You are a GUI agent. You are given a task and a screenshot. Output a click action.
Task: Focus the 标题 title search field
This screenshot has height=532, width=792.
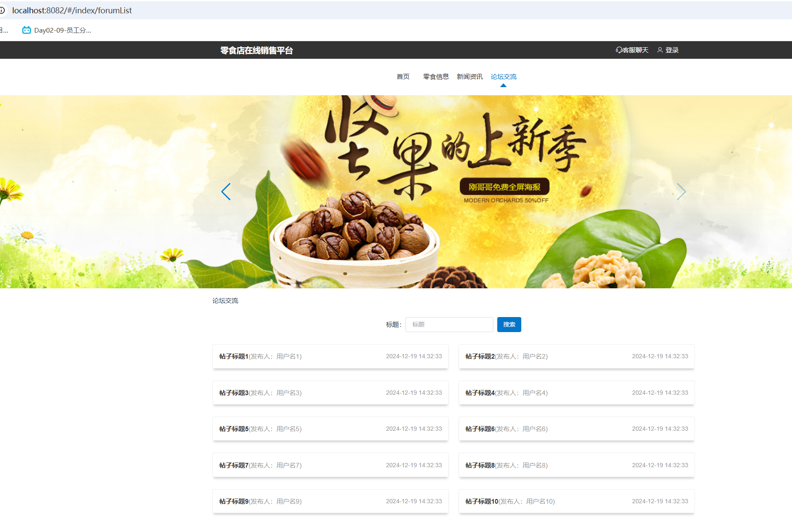449,325
